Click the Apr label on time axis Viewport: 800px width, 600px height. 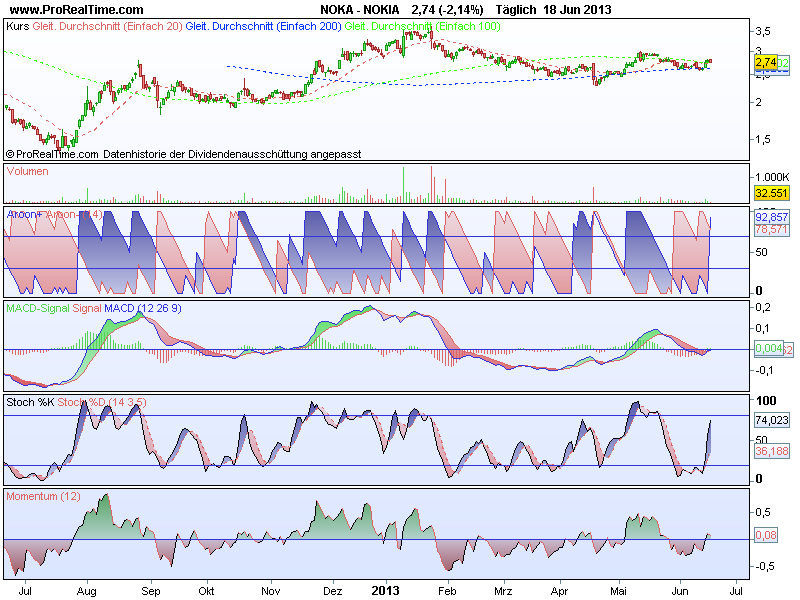tap(559, 591)
